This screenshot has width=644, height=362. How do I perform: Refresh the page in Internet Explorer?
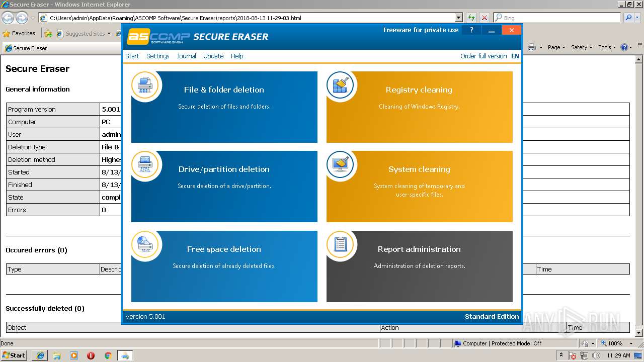pos(471,18)
